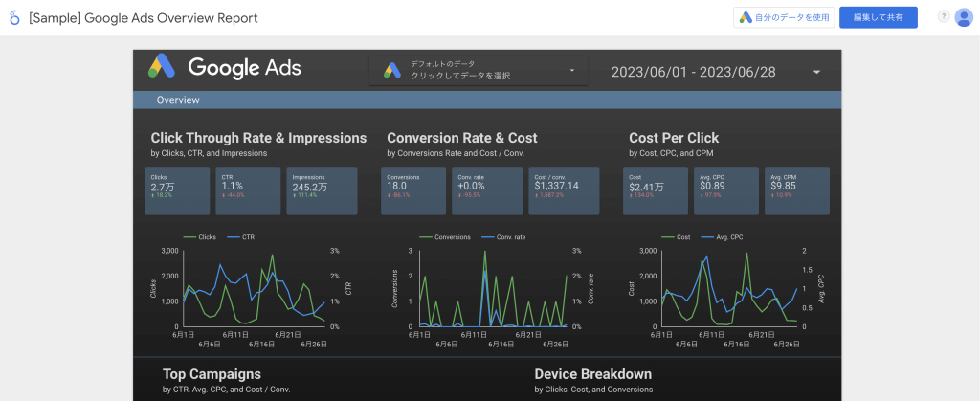The image size is (980, 401).
Task: Click the Cost legend entry in third chart
Action: [676, 237]
